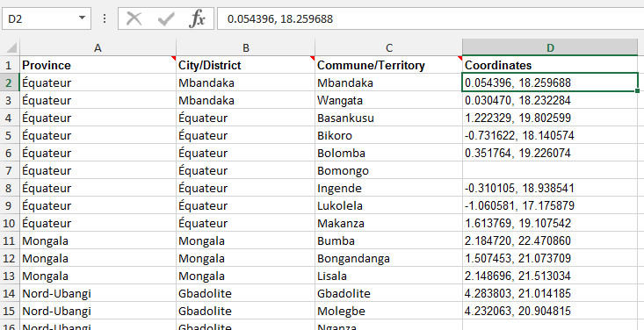Viewport: 644px width, 330px height.
Task: Select the Ingende cell
Action: 388,188
